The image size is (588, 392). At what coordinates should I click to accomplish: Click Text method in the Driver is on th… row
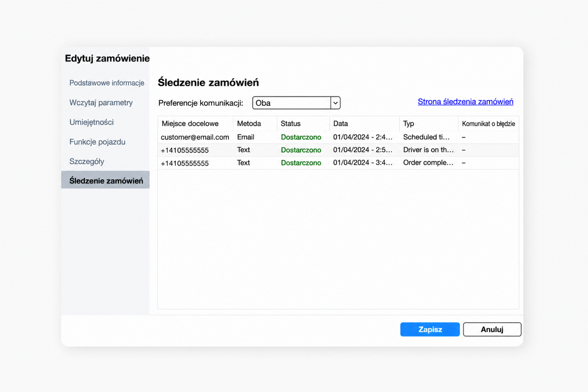[x=243, y=150]
